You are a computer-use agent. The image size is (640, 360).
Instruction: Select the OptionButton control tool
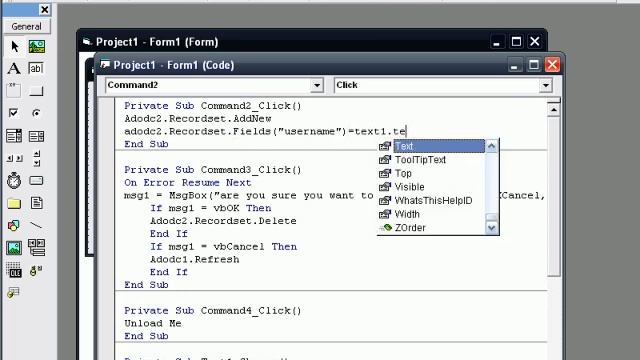click(37, 113)
